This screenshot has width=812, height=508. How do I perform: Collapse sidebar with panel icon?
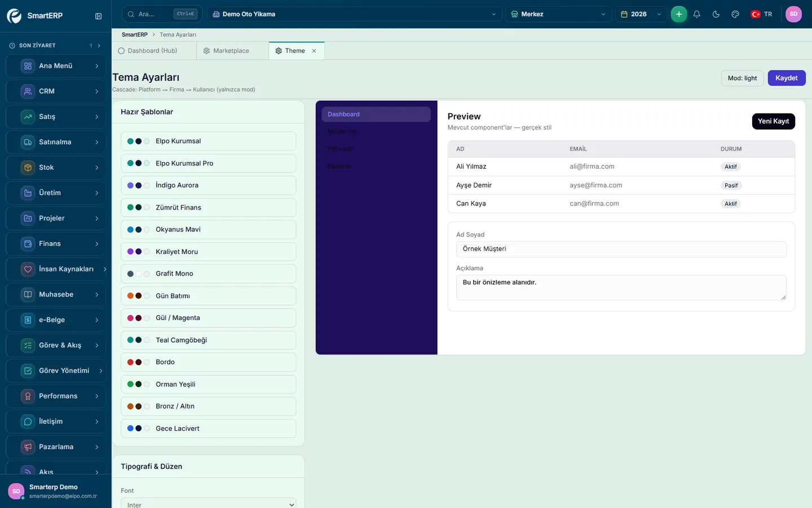(99, 16)
